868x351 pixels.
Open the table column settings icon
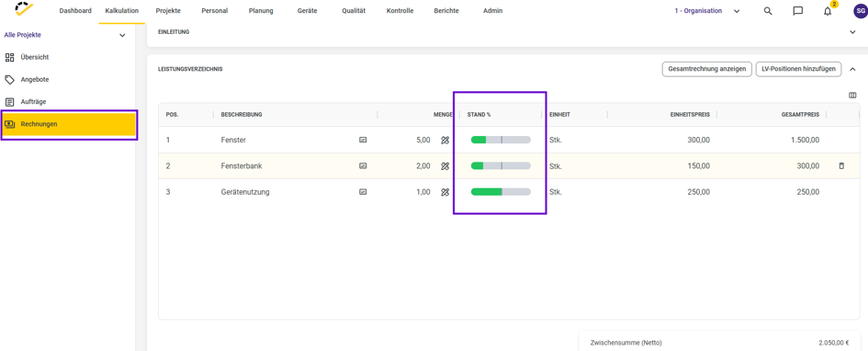pos(852,96)
